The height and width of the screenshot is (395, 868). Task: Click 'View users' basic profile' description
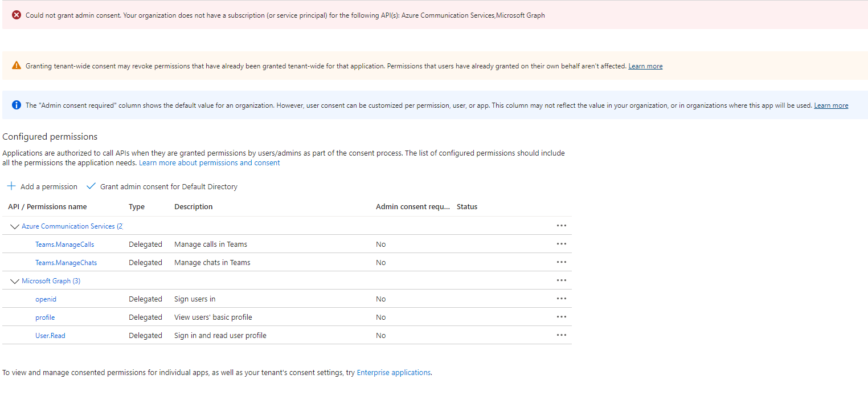coord(213,317)
